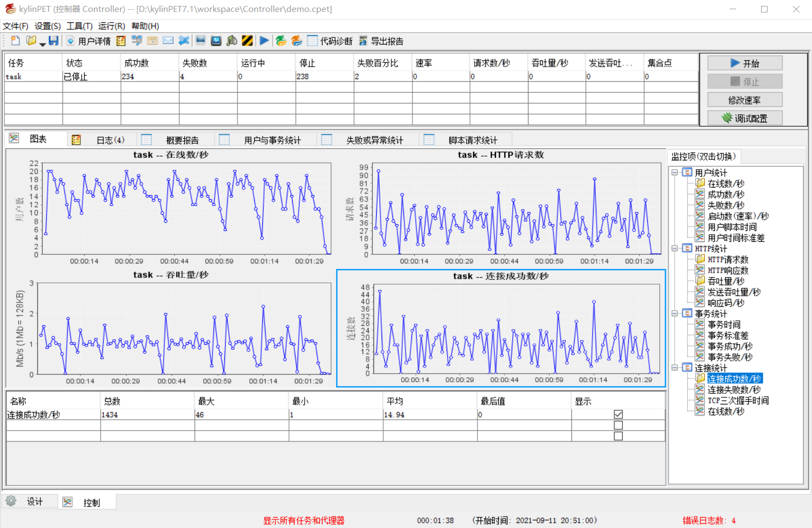The height and width of the screenshot is (528, 812).
Task: Select 事务标准差 tree item
Action: pyautogui.click(x=728, y=335)
